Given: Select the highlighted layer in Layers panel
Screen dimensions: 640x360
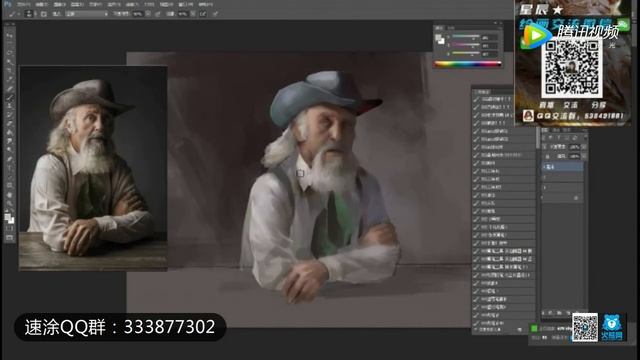Looking at the screenshot, I should [x=562, y=167].
